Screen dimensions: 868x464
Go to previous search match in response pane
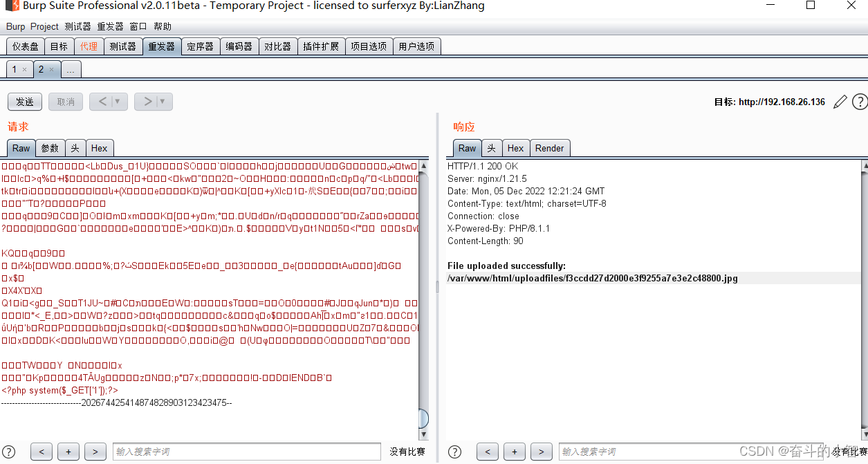(x=488, y=452)
